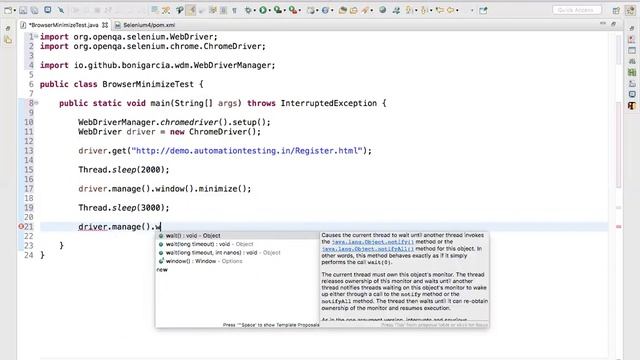This screenshot has height=360, width=640.
Task: Click the Open Type icon
Action: coord(343,10)
